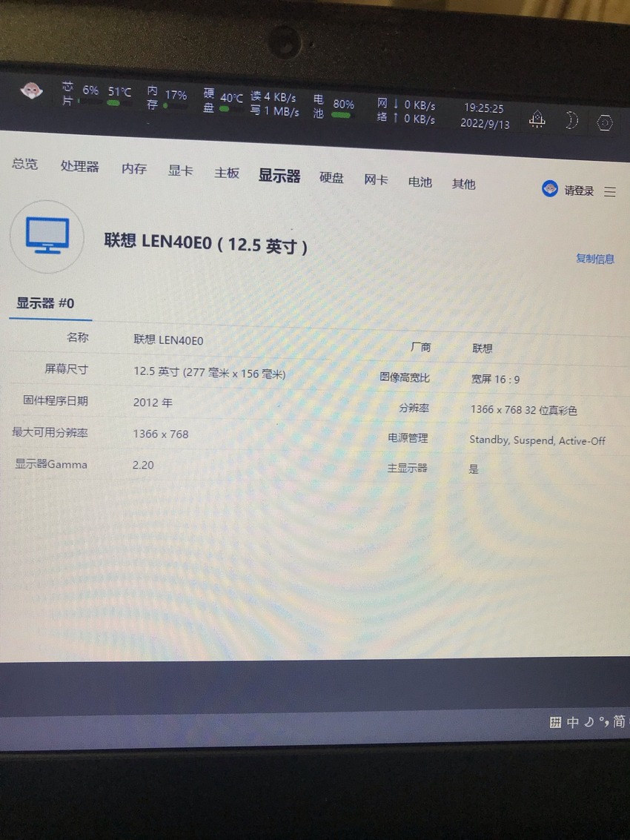Viewport: 630px width, 840px height.
Task: Click the 请登录 login link
Action: click(x=579, y=191)
